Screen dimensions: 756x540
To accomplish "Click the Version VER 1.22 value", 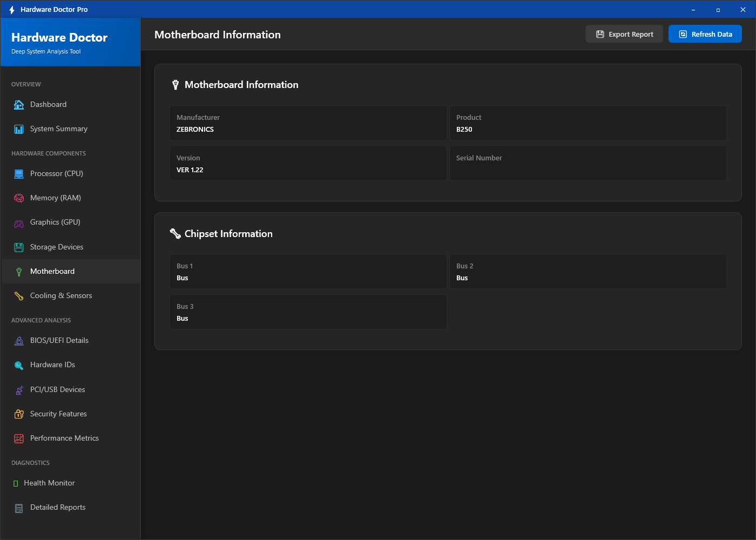I will point(190,170).
